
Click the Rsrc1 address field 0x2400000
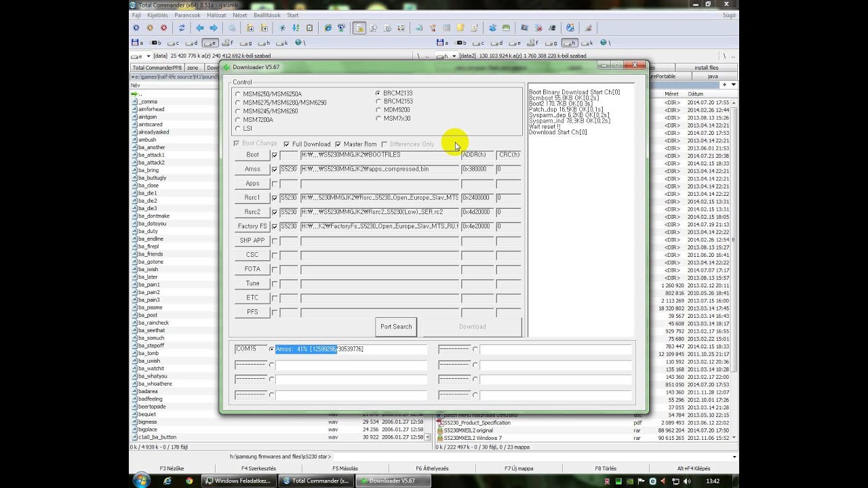[477, 198]
